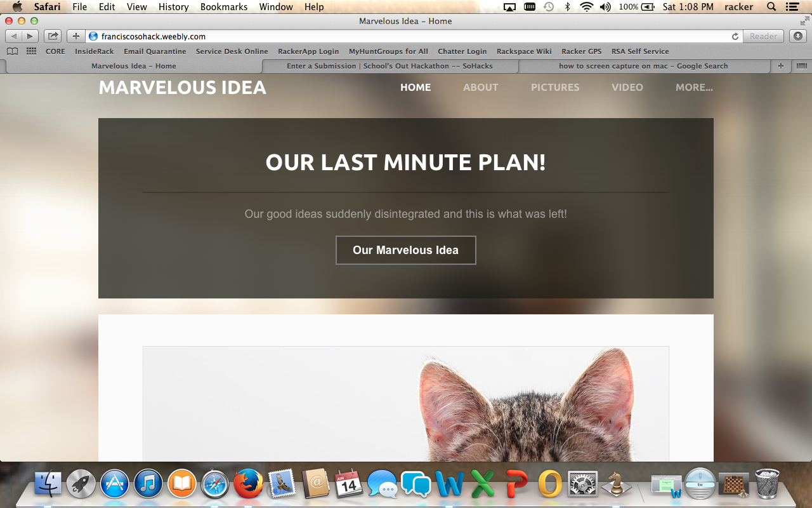Open the Reading List book icon
This screenshot has height=508, width=812.
click(x=12, y=51)
